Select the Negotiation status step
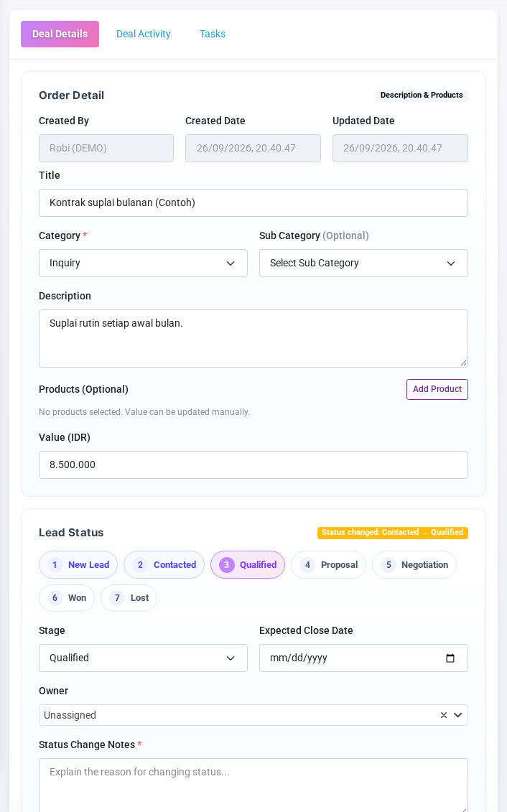 (414, 565)
